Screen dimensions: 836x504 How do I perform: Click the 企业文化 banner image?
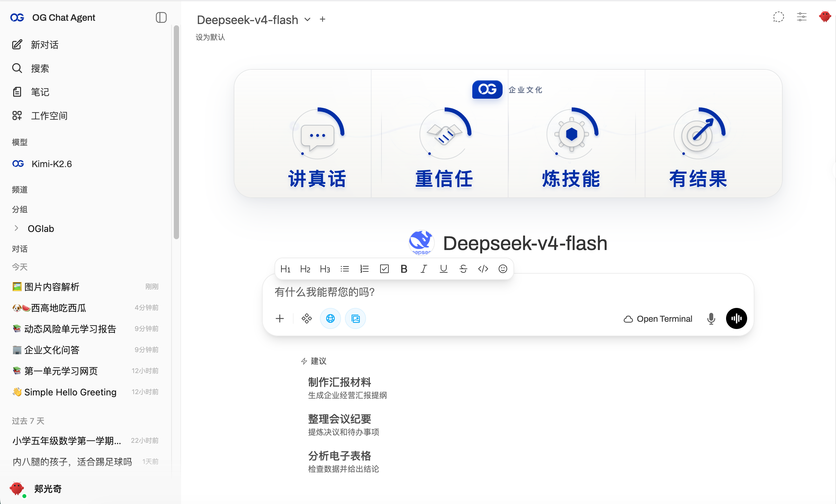pos(508,134)
